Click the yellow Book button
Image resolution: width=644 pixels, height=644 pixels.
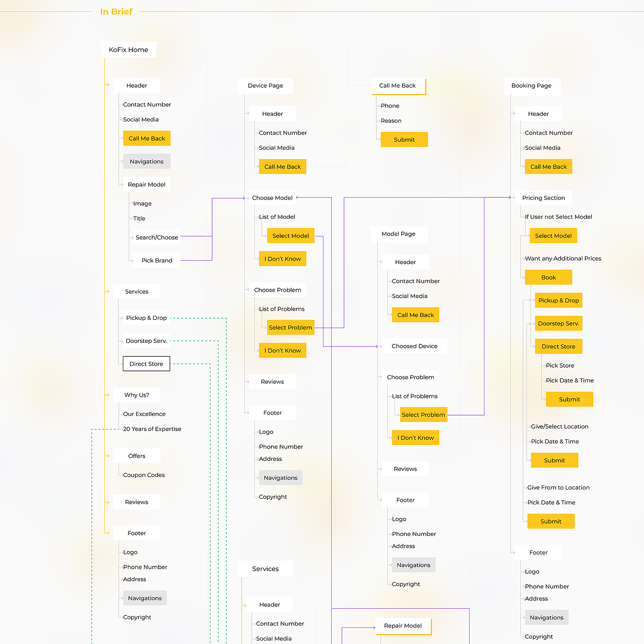point(548,278)
